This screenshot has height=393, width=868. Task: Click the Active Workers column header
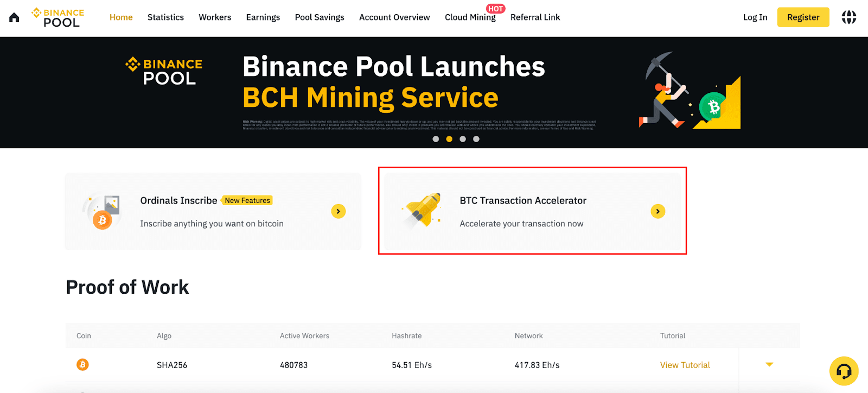[304, 336]
